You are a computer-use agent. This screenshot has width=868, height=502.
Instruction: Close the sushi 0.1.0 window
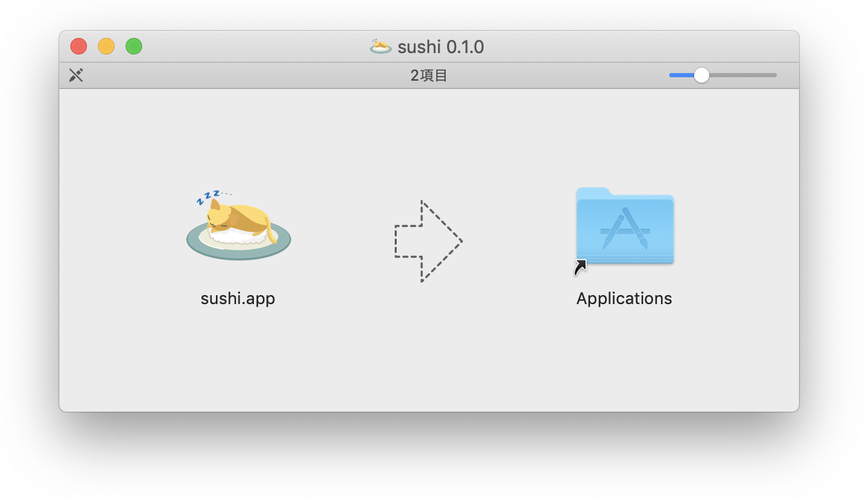pos(79,46)
